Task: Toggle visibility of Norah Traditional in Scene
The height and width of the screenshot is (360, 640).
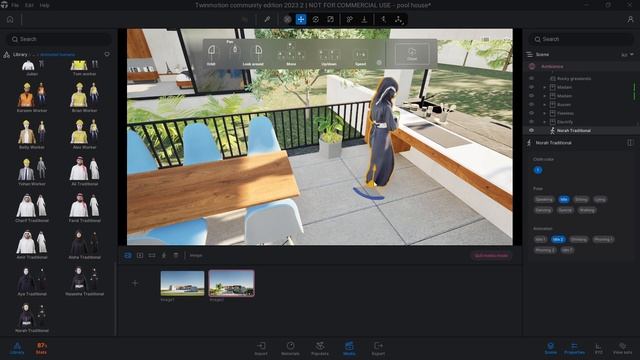Action: pos(531,131)
